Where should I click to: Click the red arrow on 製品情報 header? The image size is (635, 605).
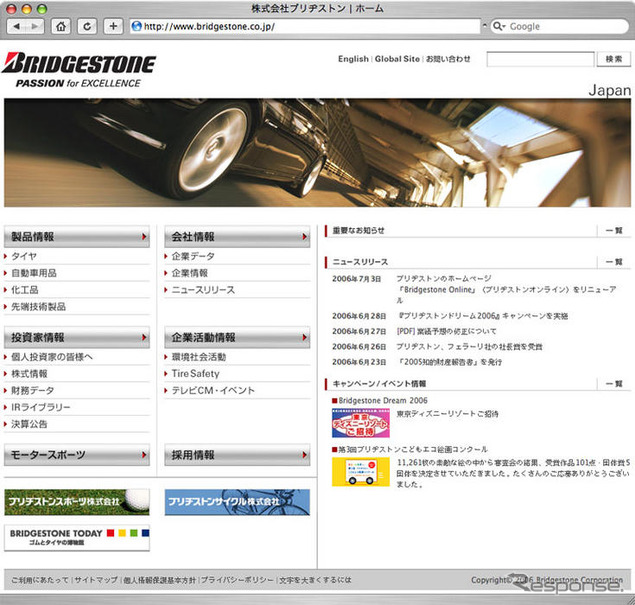pos(144,236)
